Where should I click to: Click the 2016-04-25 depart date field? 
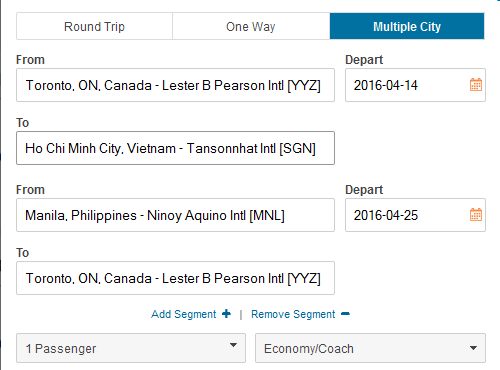click(415, 215)
